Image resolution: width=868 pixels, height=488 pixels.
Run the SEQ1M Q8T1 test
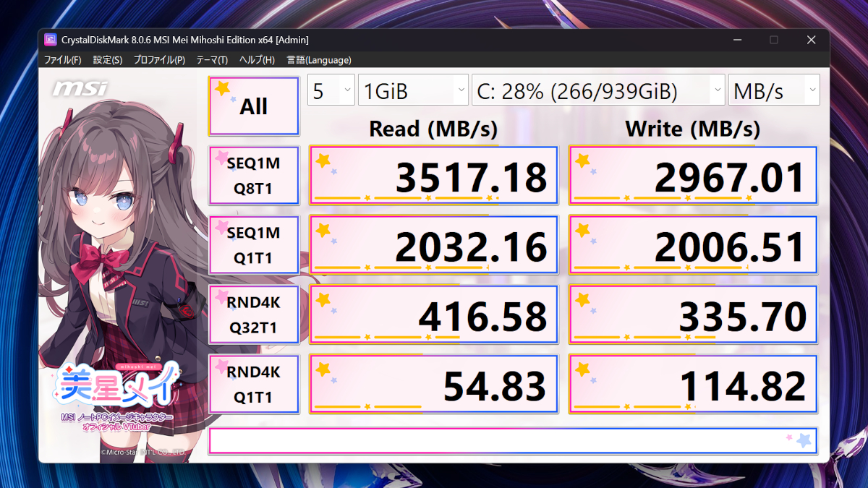pos(254,176)
